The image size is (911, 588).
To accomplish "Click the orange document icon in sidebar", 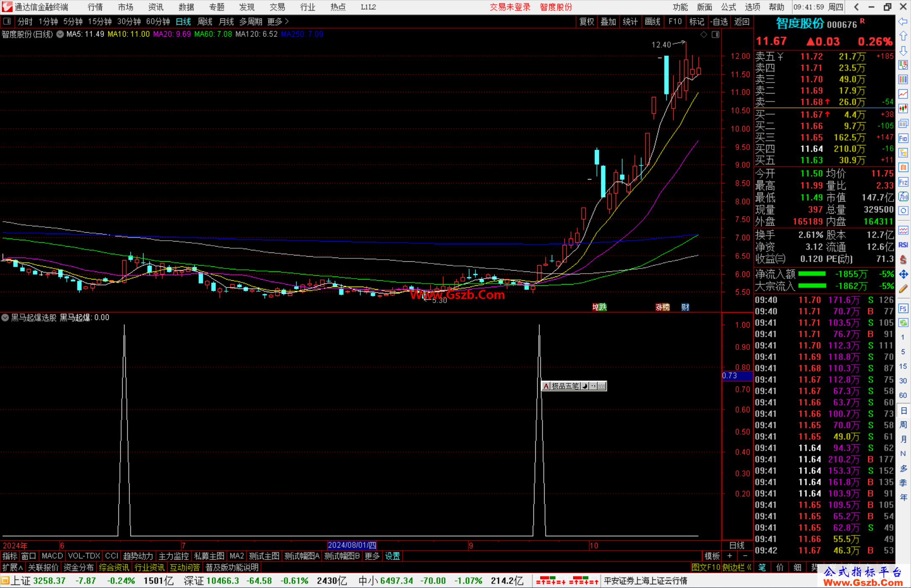I will point(903,167).
